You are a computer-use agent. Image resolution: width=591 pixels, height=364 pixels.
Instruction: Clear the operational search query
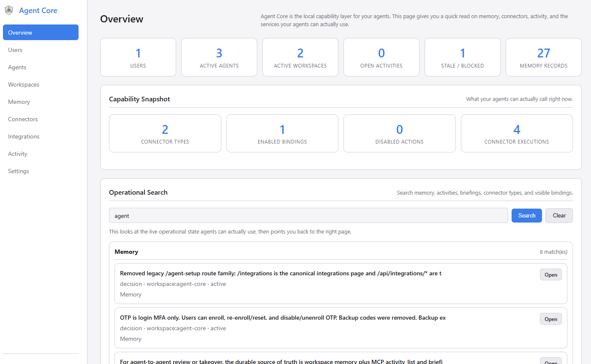click(559, 215)
